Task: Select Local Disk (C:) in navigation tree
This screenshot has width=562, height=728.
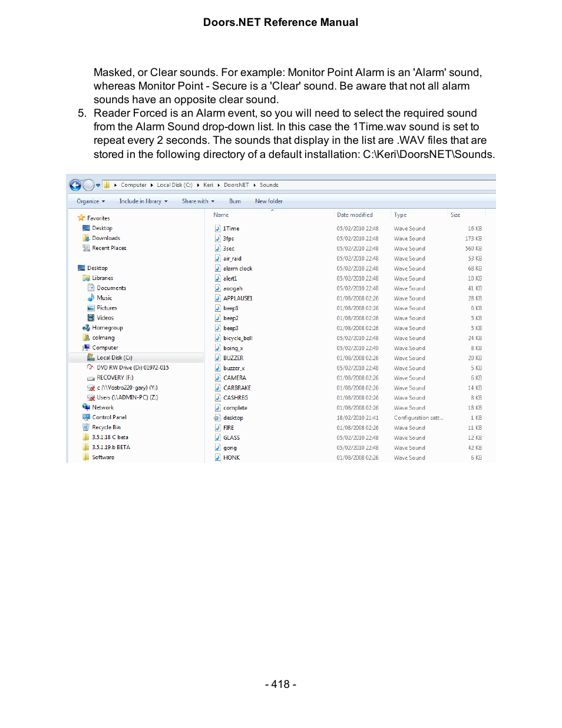Action: coord(114,358)
